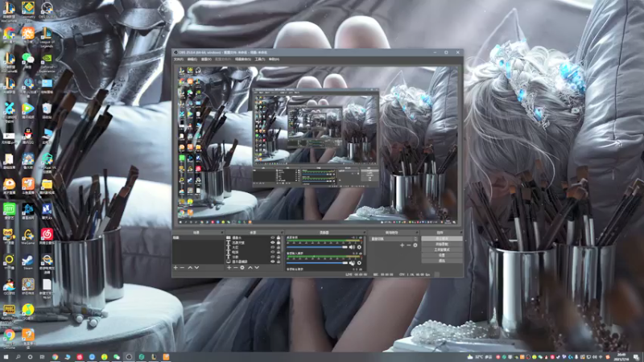
Task: Open the League of Legends desktop icon
Action: pos(47,38)
